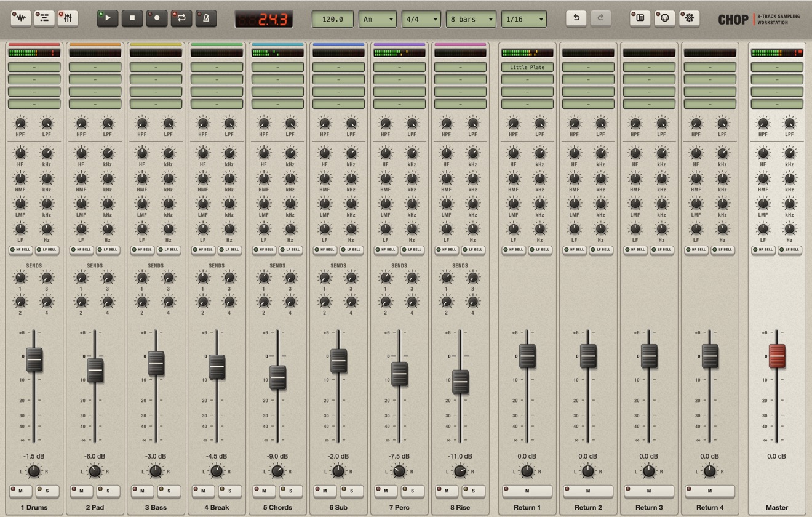Mute the Return 3 channel
The width and height of the screenshot is (812, 517).
pyautogui.click(x=649, y=491)
